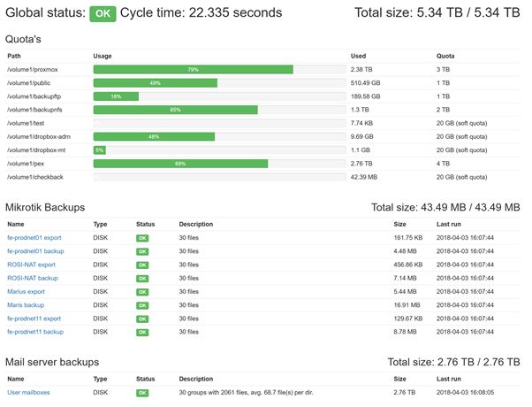Select the ROSI-NAT export backup link
Screen dimensions: 532x407
tap(32, 265)
